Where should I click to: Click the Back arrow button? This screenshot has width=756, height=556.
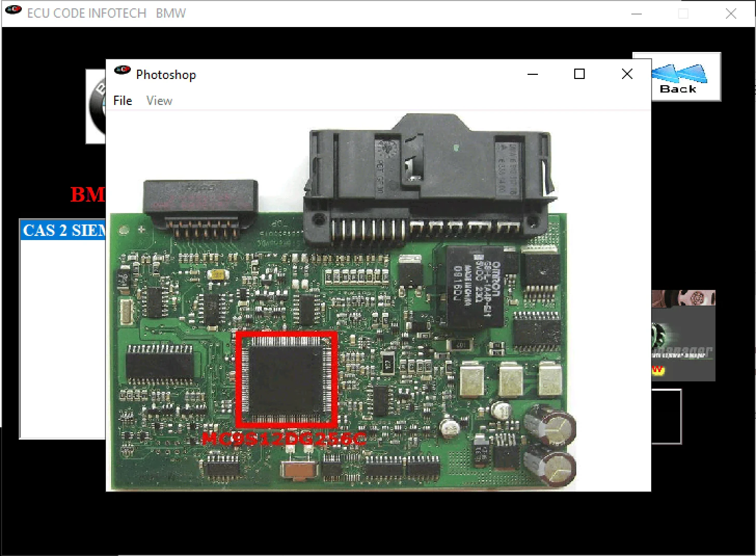(x=685, y=77)
